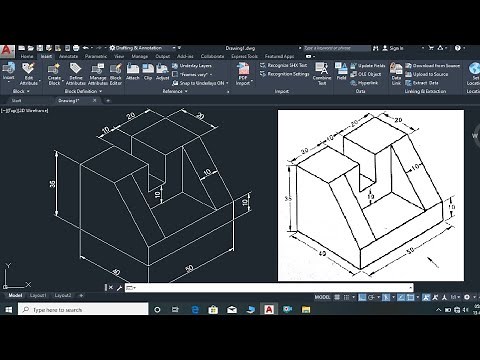Screen dimensions: 480x360
Task: Click Recognition Settings
Action: (x=284, y=74)
